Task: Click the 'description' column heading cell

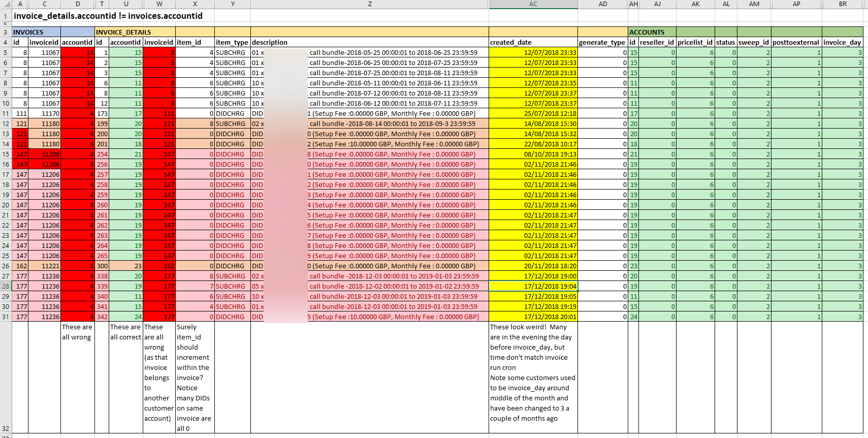Action: click(x=370, y=42)
